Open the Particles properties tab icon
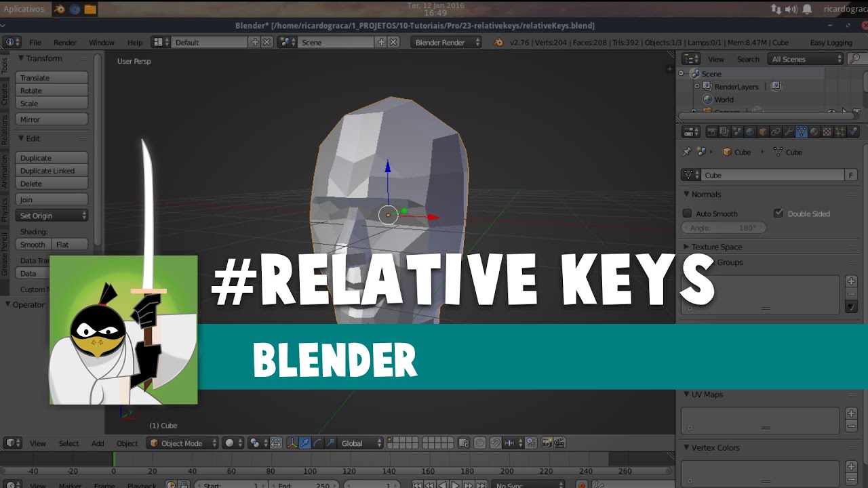The height and width of the screenshot is (488, 868). point(840,132)
